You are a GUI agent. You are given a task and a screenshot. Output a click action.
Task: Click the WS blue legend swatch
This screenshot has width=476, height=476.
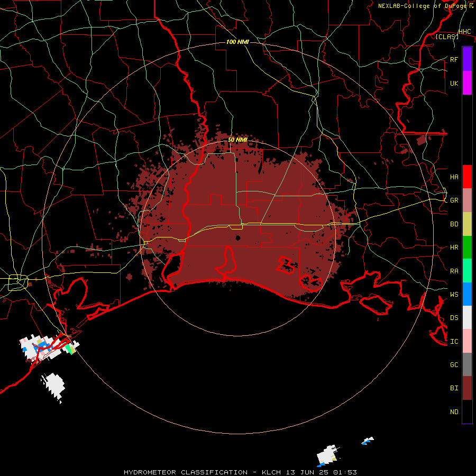tap(467, 294)
